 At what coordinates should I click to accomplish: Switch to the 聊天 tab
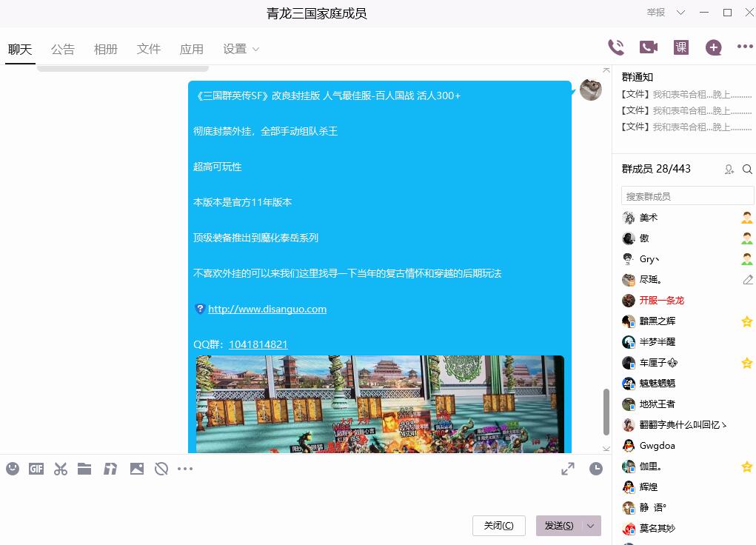click(20, 49)
